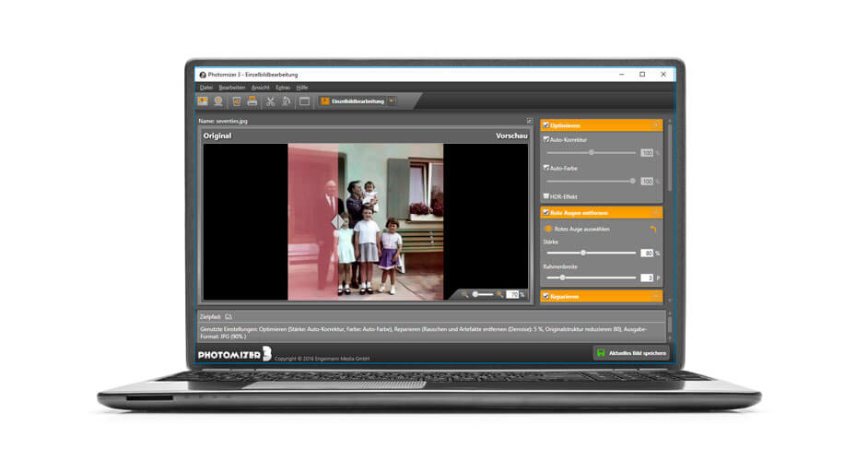This screenshot has width=868, height=461.
Task: Disable the Auto-Farbe checkbox
Action: (x=546, y=168)
